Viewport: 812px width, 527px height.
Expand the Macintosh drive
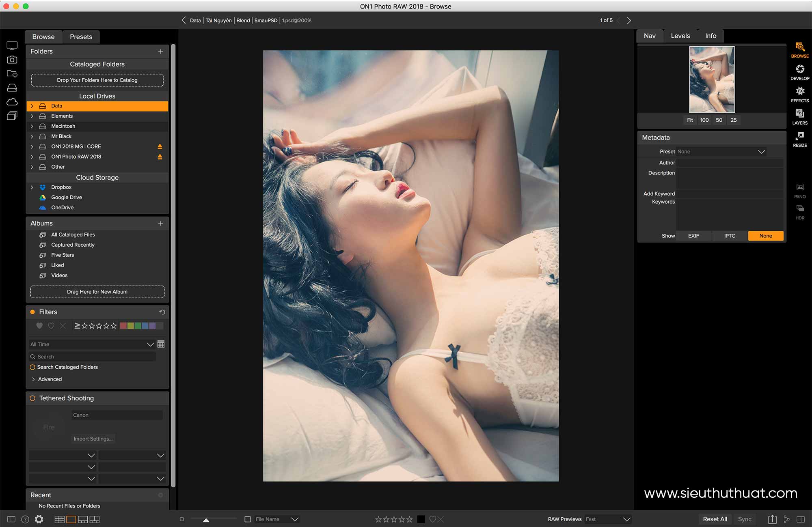pyautogui.click(x=32, y=126)
